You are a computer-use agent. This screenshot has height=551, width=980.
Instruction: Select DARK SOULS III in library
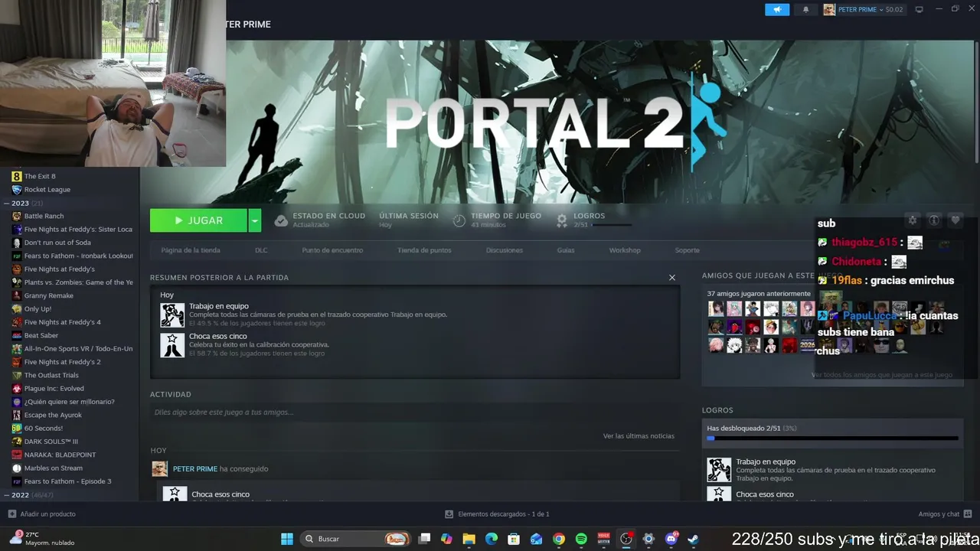[x=51, y=442]
